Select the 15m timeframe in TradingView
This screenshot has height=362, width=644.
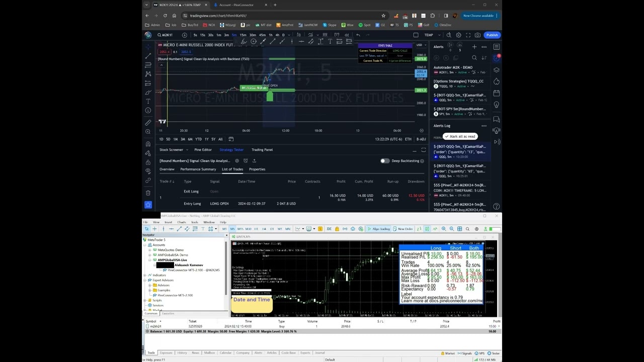point(243,35)
